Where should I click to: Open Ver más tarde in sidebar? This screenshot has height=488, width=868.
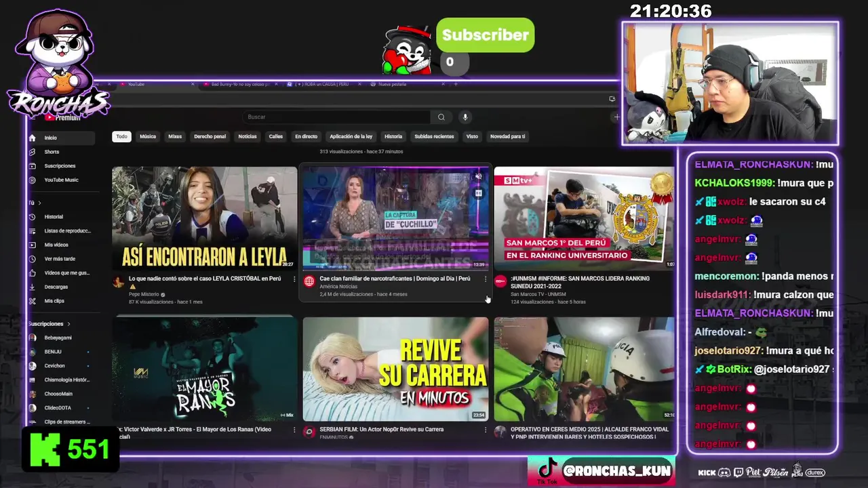tap(61, 259)
